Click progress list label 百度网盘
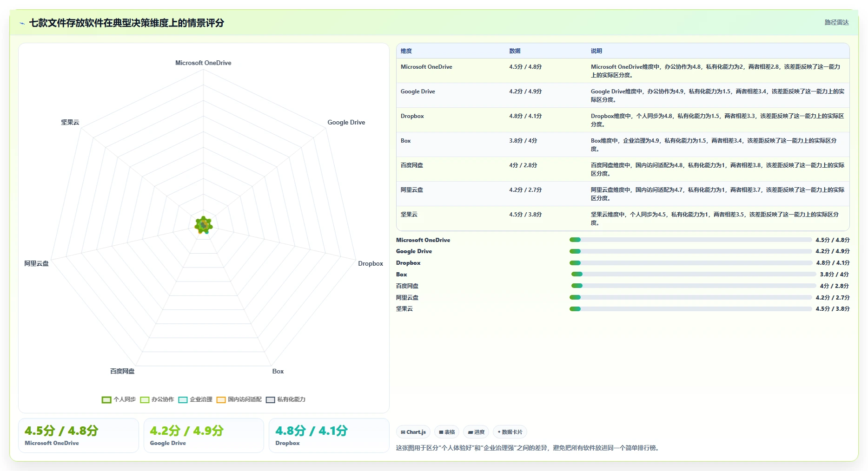This screenshot has width=868, height=471. [407, 286]
